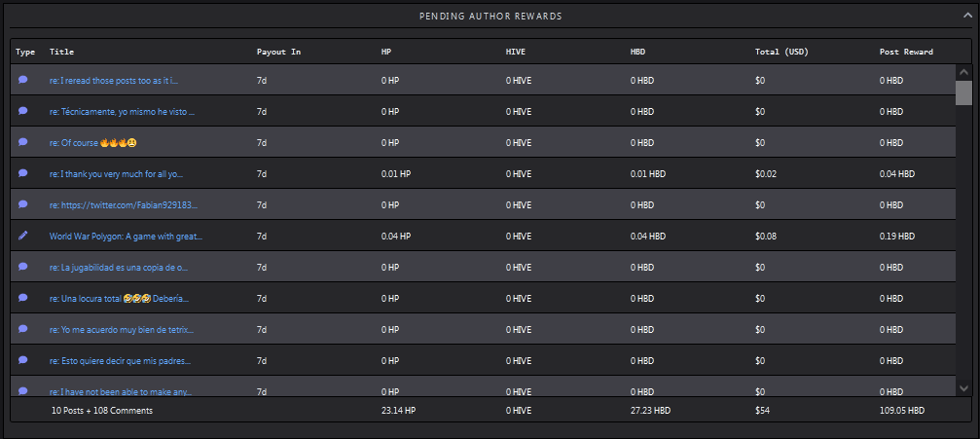Click comment icon beside 'I reread those posts' row

(x=23, y=80)
